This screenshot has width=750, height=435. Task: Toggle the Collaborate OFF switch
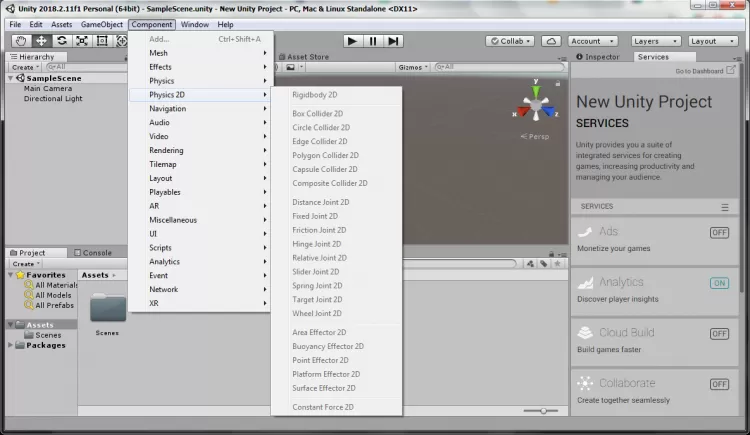pyautogui.click(x=719, y=384)
